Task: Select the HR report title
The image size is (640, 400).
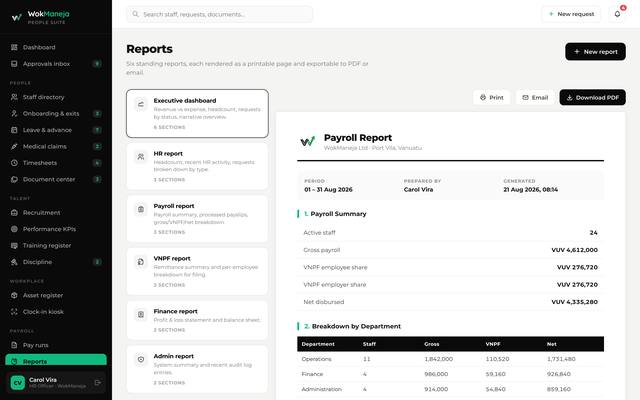Action: click(168, 153)
